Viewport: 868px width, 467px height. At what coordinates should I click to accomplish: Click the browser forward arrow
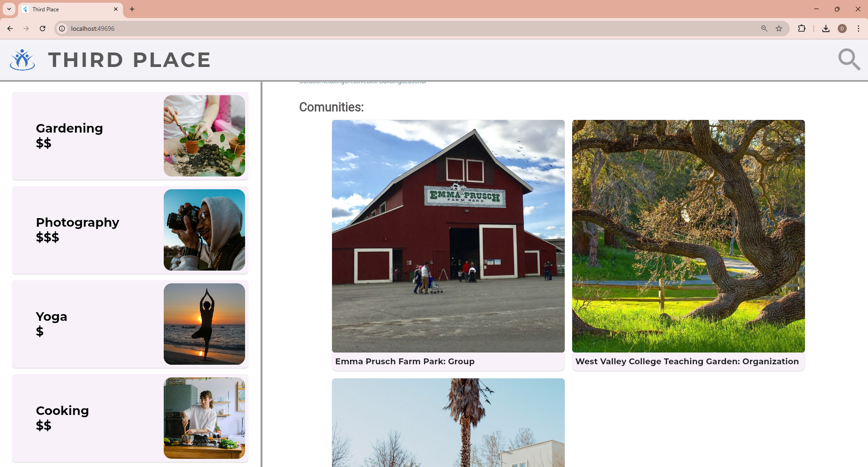point(26,29)
